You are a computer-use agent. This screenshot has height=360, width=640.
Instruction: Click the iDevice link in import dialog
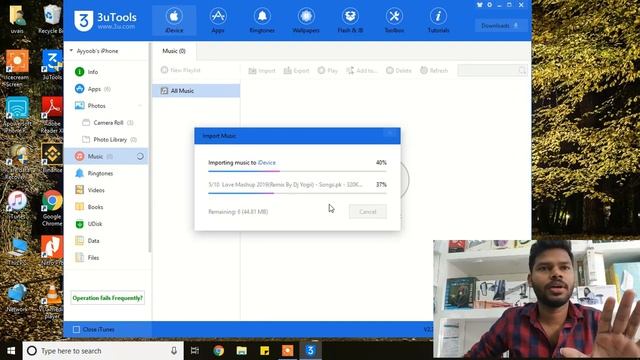click(267, 162)
